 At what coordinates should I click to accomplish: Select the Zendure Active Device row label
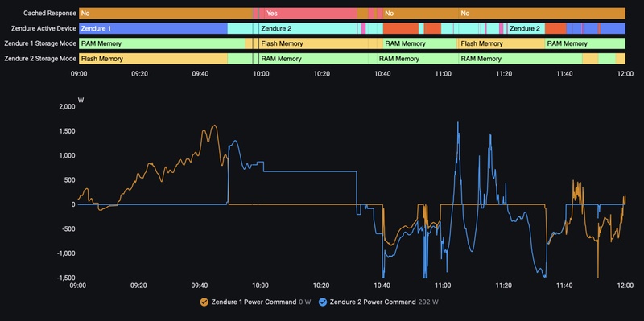click(44, 28)
